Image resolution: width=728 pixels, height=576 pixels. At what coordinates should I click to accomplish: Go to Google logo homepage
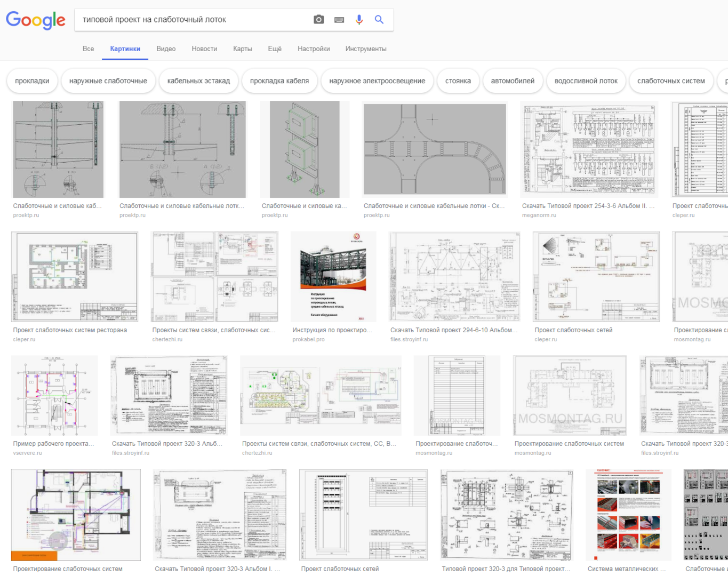click(36, 20)
